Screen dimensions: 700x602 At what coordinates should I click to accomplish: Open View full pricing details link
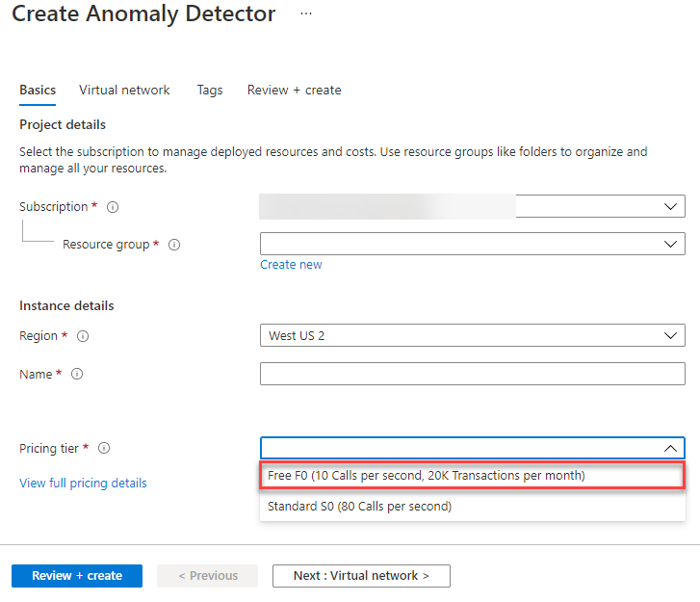tap(83, 484)
